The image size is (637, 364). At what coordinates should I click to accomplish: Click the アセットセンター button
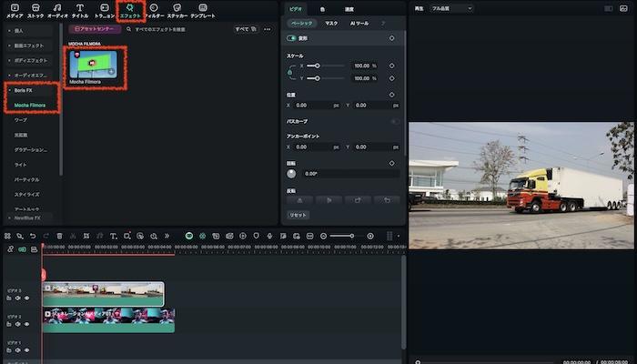point(95,29)
